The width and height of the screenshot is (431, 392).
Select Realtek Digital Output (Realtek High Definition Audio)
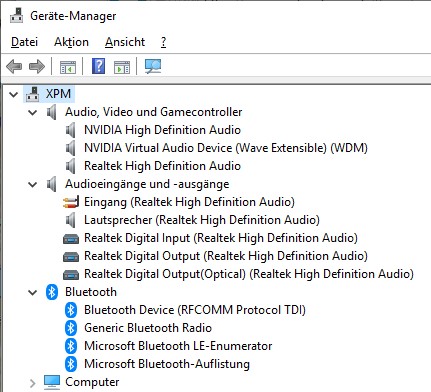pyautogui.click(x=226, y=256)
